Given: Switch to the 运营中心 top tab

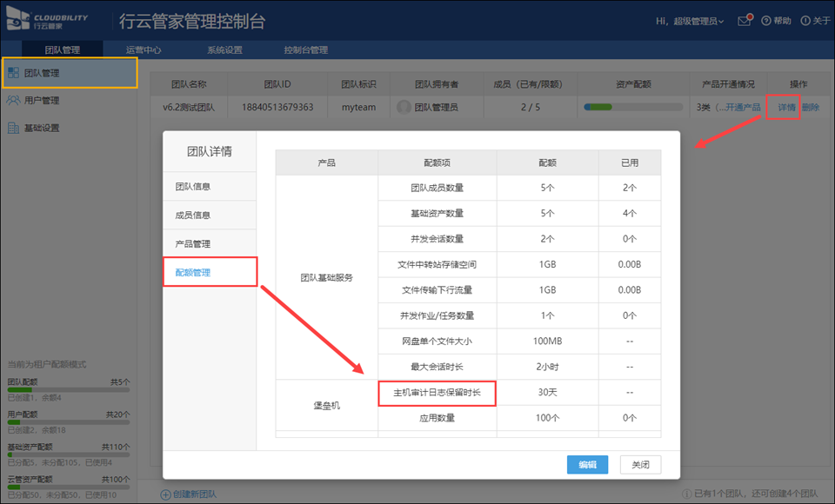Looking at the screenshot, I should (x=143, y=50).
